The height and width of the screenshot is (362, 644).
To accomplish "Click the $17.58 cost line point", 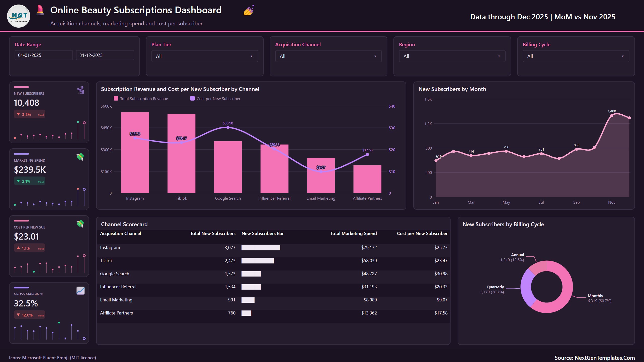I will 367,155.
